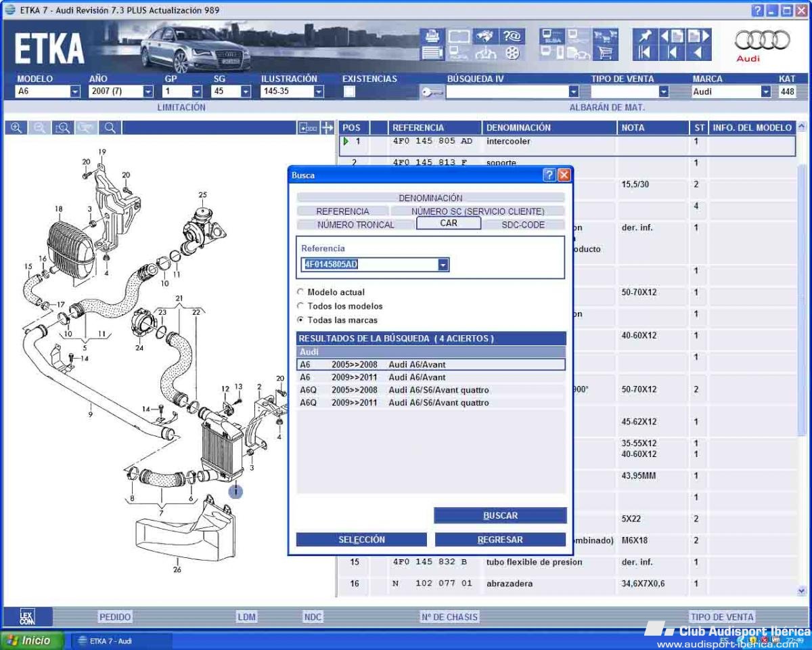
Task: Open the GP dropdown arrow
Action: (197, 91)
